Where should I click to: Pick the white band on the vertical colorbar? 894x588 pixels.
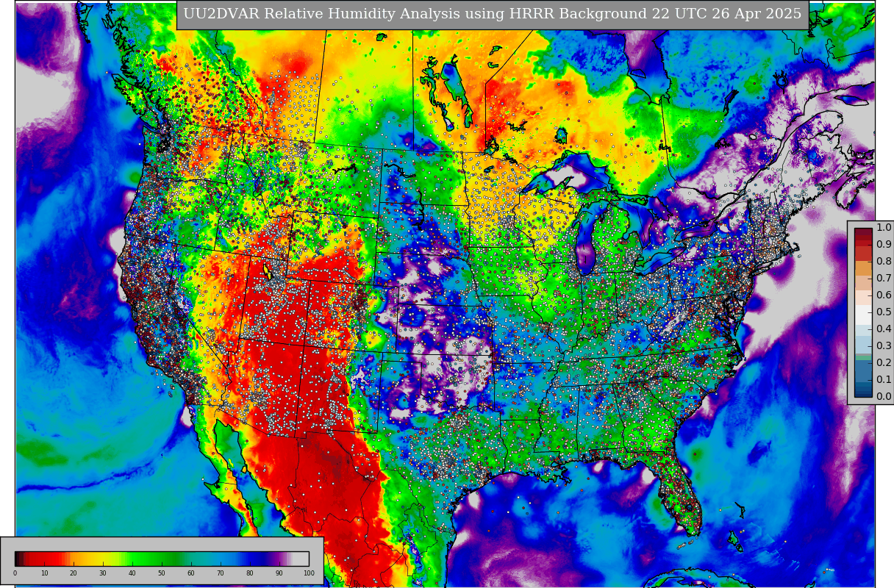pos(863,315)
